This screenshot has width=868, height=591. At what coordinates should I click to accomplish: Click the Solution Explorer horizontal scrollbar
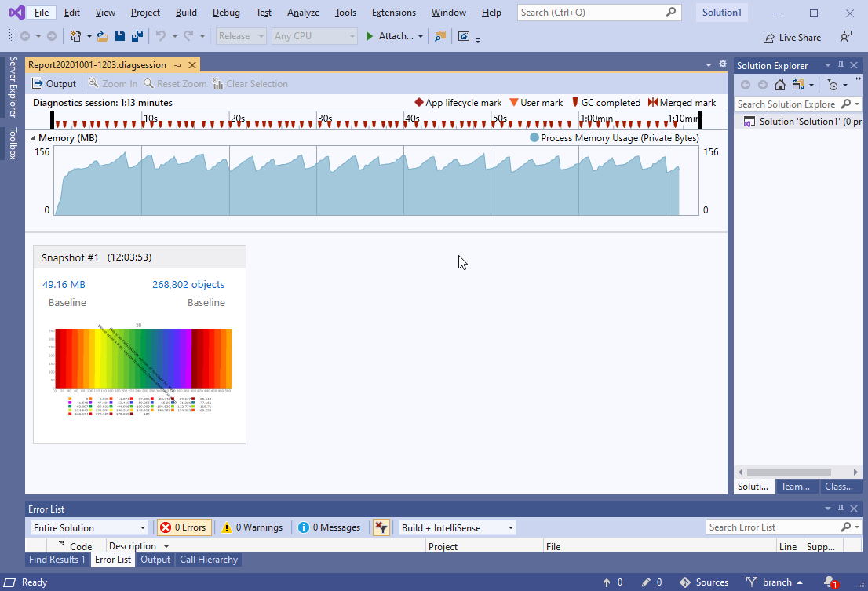[x=789, y=472]
